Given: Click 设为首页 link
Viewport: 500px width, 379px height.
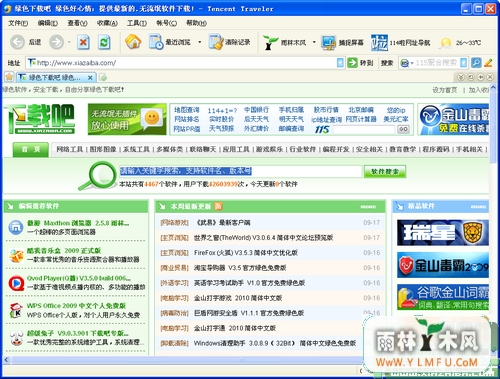Looking at the screenshot, I should tap(445, 90).
